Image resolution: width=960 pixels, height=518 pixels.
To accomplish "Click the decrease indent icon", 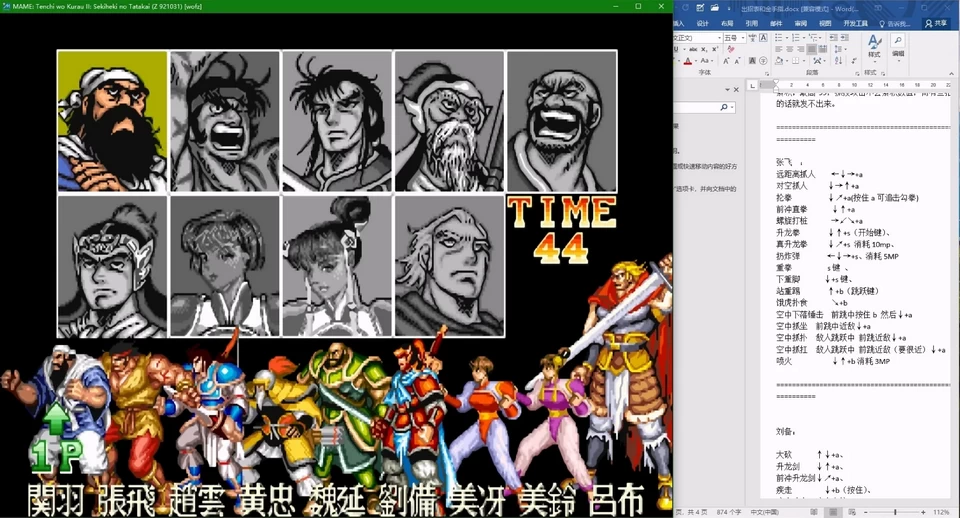I will tap(833, 38).
